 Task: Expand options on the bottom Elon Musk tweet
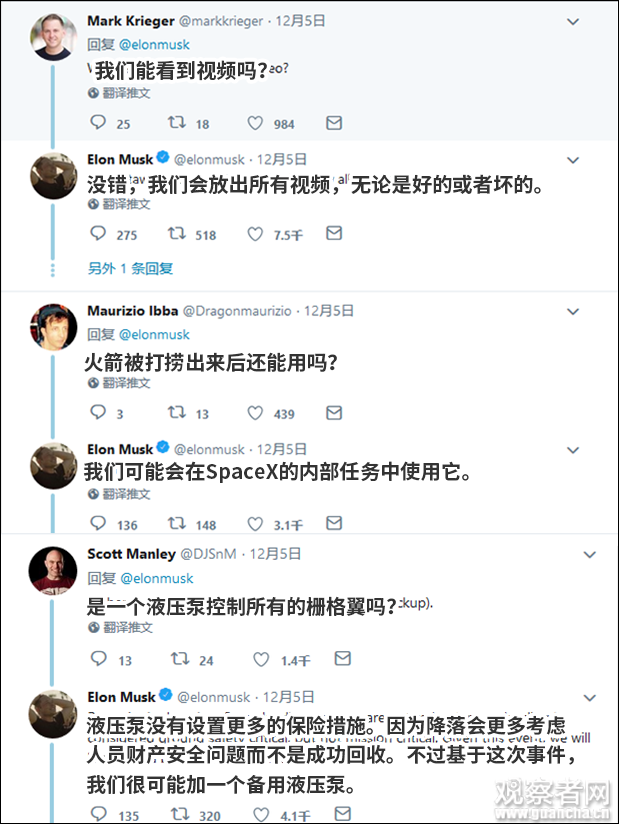pyautogui.click(x=590, y=697)
